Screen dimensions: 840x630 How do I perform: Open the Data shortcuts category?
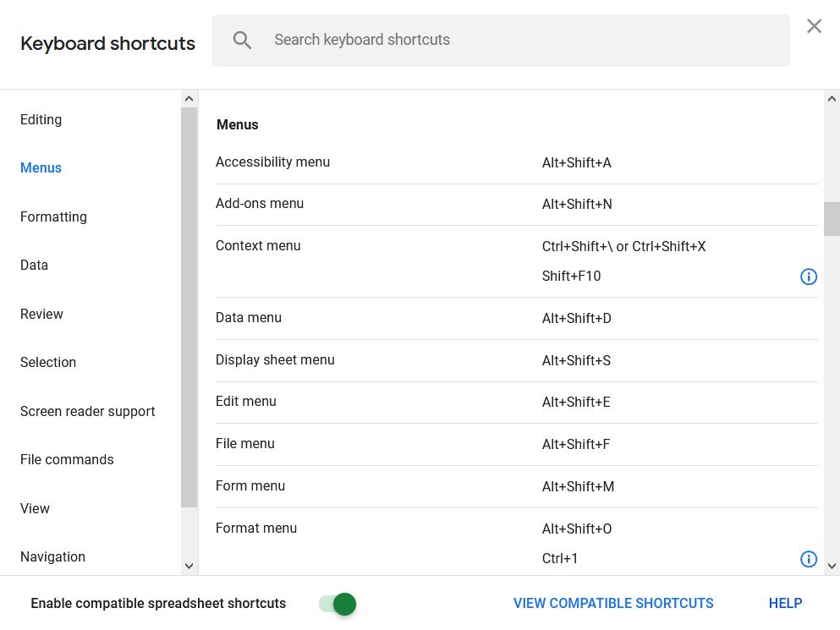(x=34, y=265)
